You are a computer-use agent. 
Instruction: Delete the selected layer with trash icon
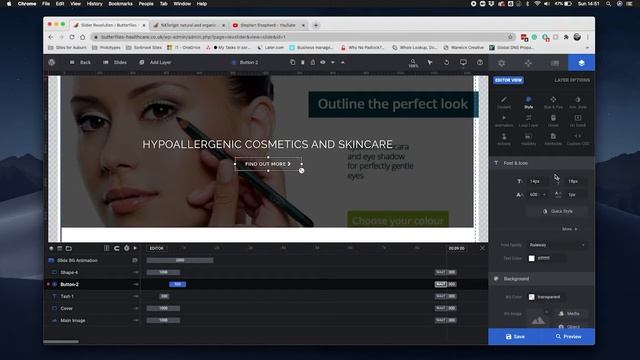tap(302, 62)
